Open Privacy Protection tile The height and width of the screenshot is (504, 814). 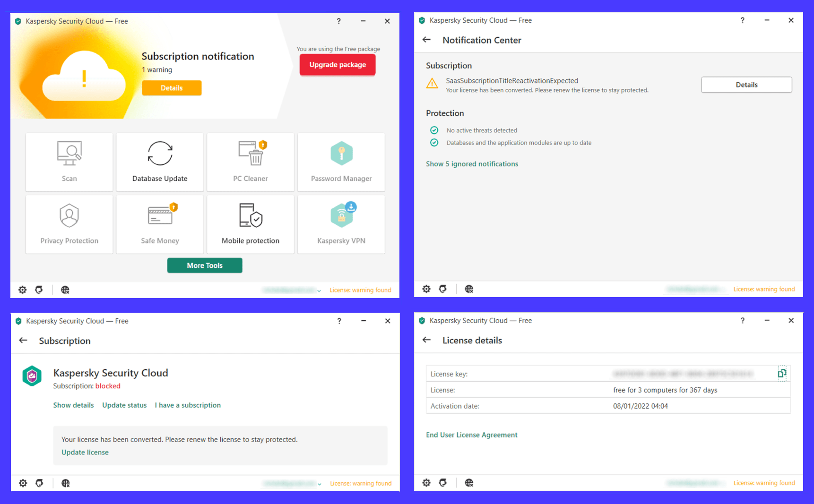pyautogui.click(x=69, y=224)
